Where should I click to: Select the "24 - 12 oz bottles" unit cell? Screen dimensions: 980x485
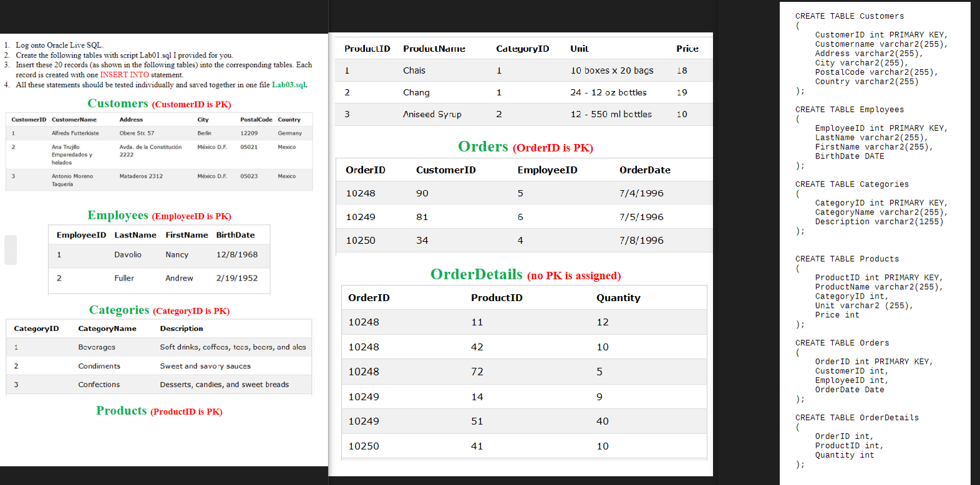[608, 92]
